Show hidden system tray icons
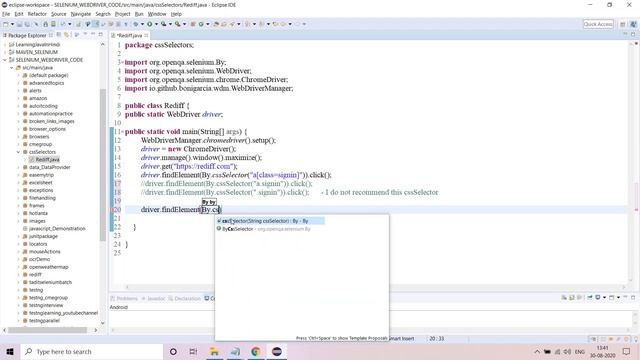 537,351
